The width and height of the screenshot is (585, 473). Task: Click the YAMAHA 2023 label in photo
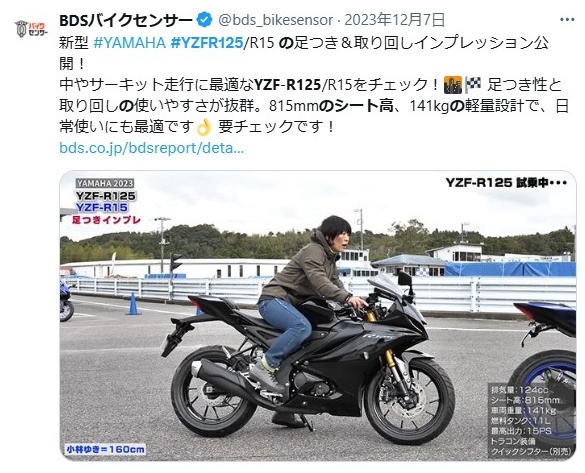pos(105,184)
